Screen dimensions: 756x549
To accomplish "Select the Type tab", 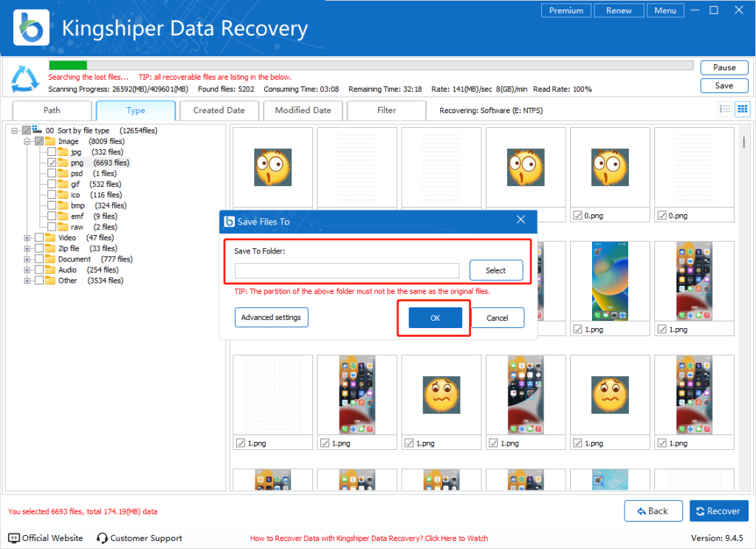I will (x=136, y=111).
